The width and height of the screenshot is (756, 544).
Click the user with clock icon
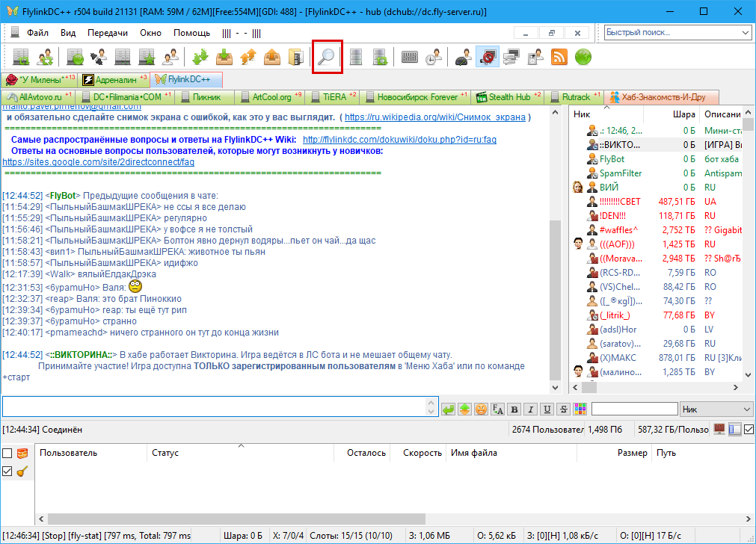pos(434,57)
